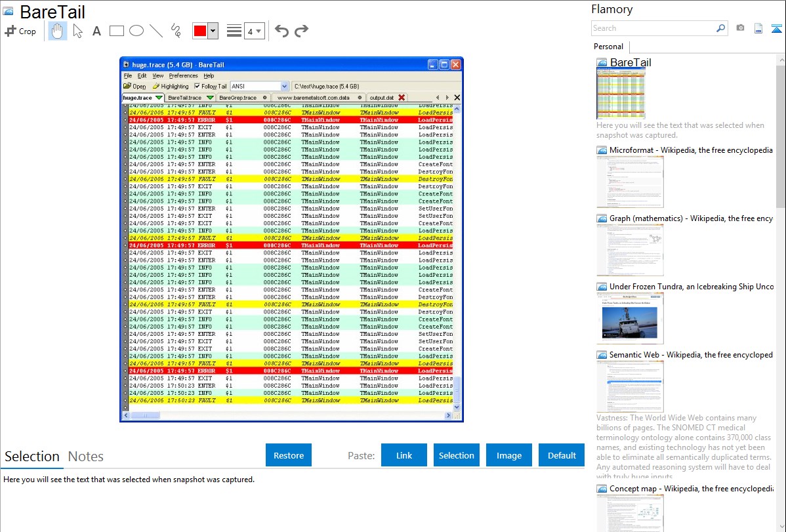Click the red annotation color swatch

coord(200,31)
